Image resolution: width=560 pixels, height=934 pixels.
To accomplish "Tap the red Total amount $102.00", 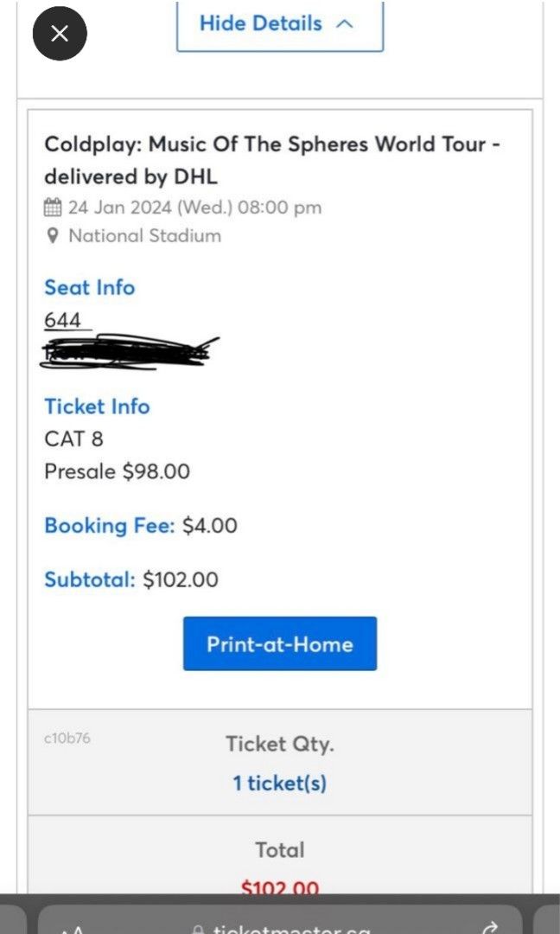I will point(279,887).
